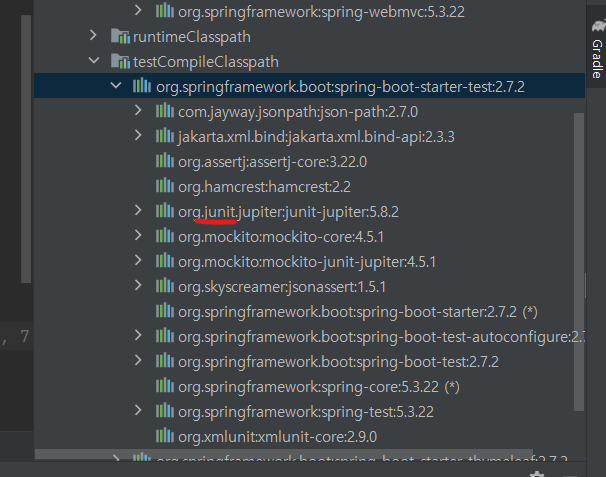Select the runtimeClasspath label
Screen dimensions: 606x477
pos(192,37)
